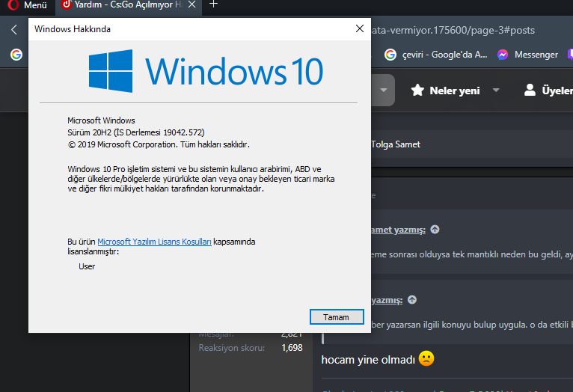Open Üyeler in forum navigation
Viewport: 573px width, 392px height.
(548, 91)
